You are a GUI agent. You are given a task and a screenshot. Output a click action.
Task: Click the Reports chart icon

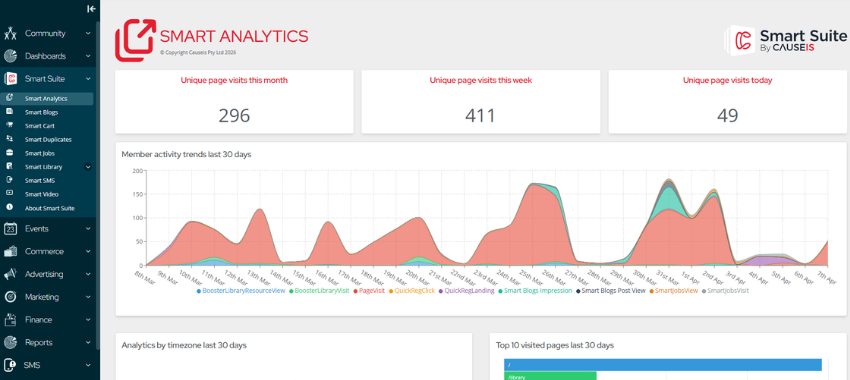10,343
